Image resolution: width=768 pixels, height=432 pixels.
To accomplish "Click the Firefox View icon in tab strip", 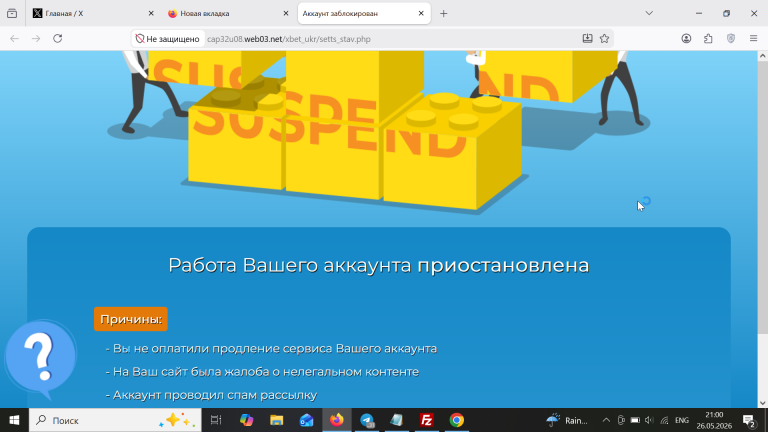I will click(x=12, y=14).
